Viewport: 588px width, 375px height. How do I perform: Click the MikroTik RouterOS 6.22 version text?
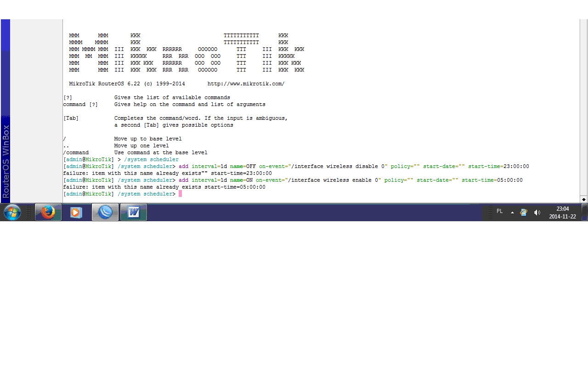127,84
